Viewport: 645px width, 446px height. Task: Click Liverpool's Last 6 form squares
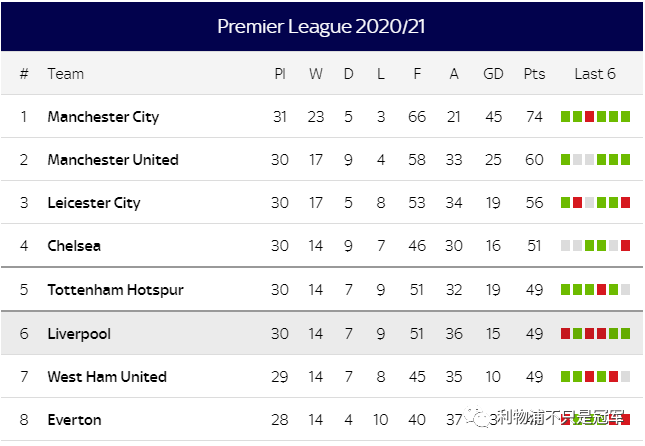tap(595, 334)
